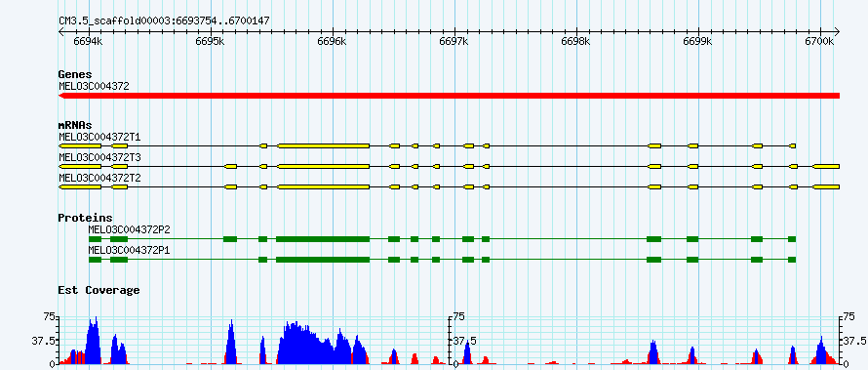This screenshot has height=370, width=868.
Task: Click MELO3C004372T2 exon near 6695k
Action: (x=231, y=187)
